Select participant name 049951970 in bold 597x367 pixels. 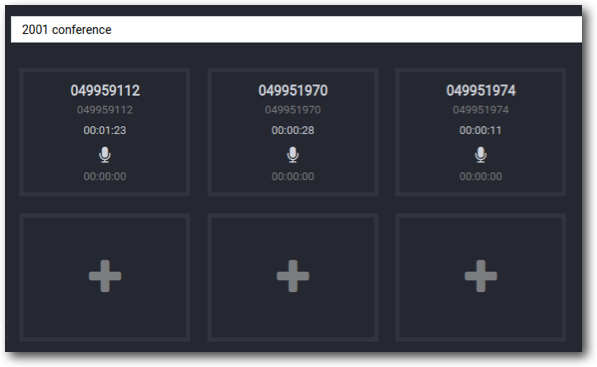[x=293, y=91]
